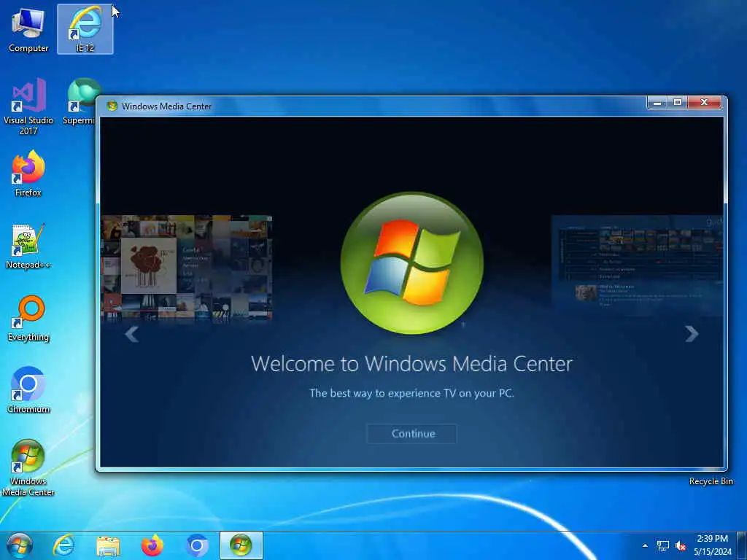Launch Chromium from the taskbar
Image resolution: width=747 pixels, height=560 pixels.
point(197,545)
